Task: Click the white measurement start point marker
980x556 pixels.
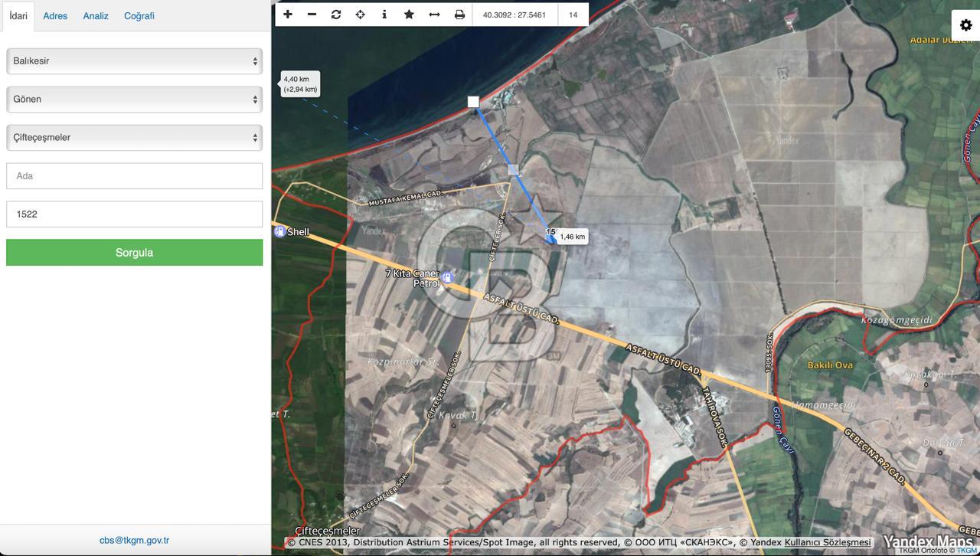Action: tap(473, 102)
